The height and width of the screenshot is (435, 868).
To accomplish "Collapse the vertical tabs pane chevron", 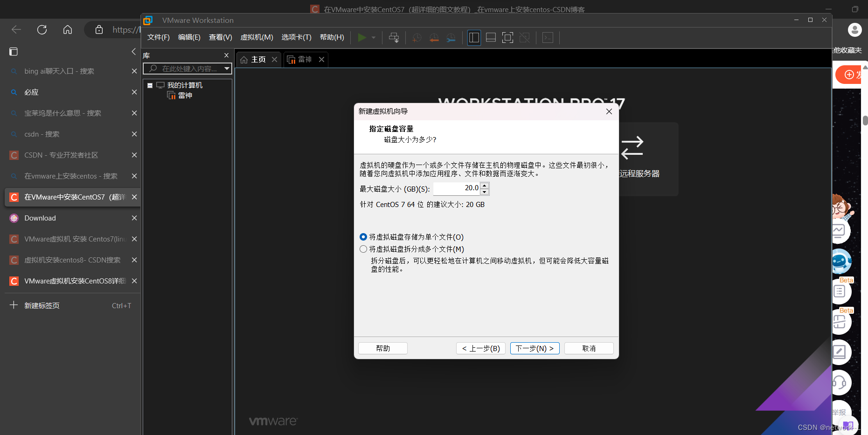I will point(133,52).
